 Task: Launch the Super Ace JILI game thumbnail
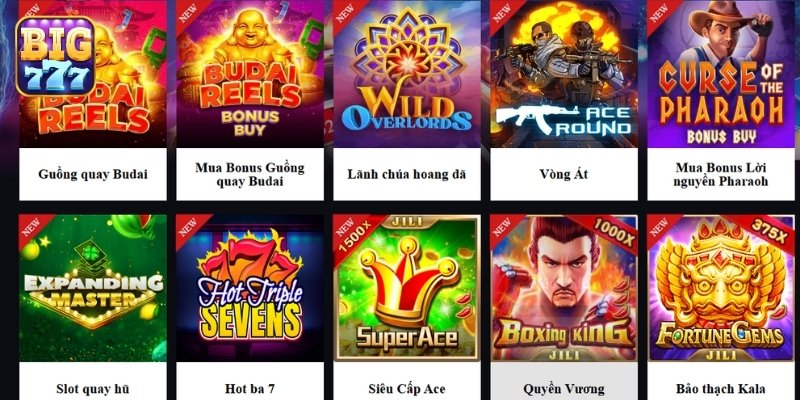point(407,288)
